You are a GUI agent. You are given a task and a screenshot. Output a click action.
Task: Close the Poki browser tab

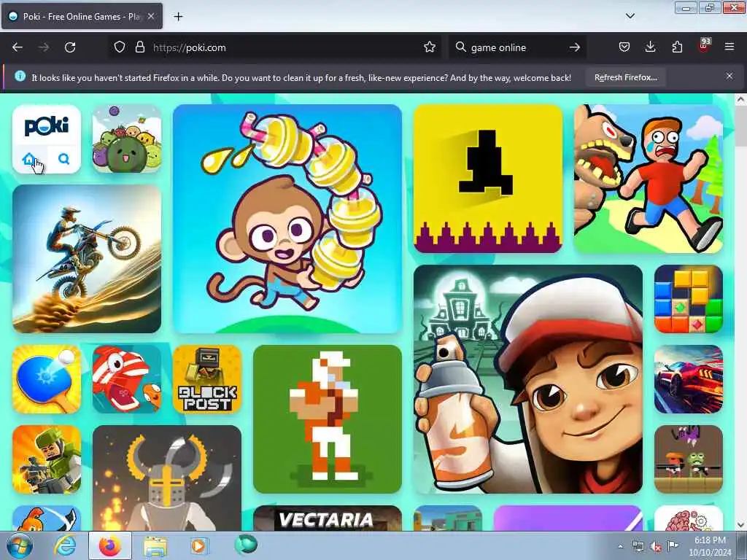click(x=151, y=16)
